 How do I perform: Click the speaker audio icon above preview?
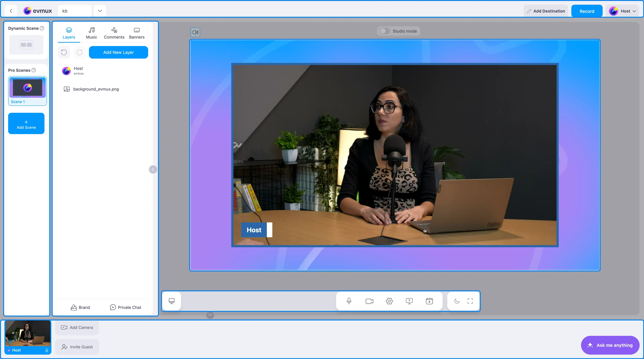195,32
